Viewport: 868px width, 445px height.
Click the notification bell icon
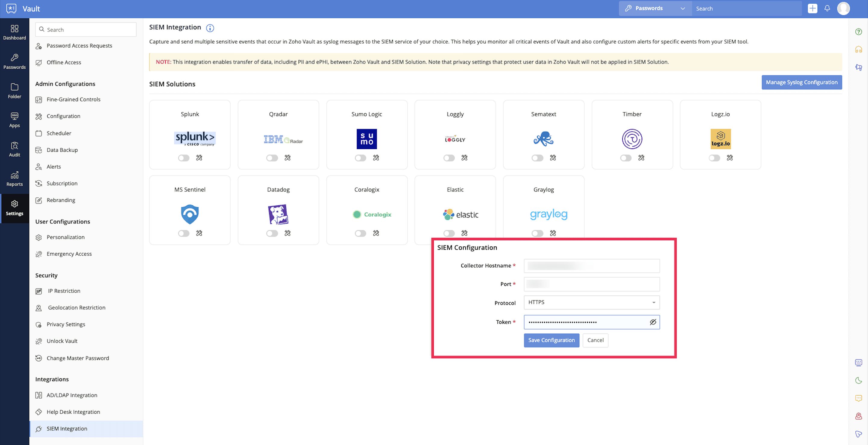827,8
